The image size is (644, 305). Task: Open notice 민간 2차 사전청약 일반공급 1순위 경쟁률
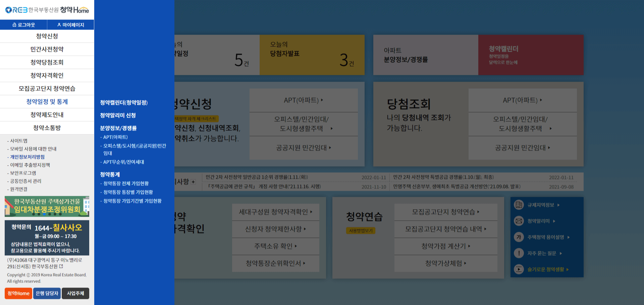257,177
